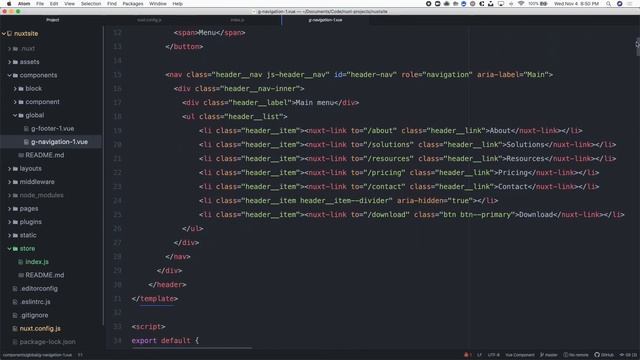Click LF line ending selector
The image size is (640, 360).
pyautogui.click(x=479, y=355)
